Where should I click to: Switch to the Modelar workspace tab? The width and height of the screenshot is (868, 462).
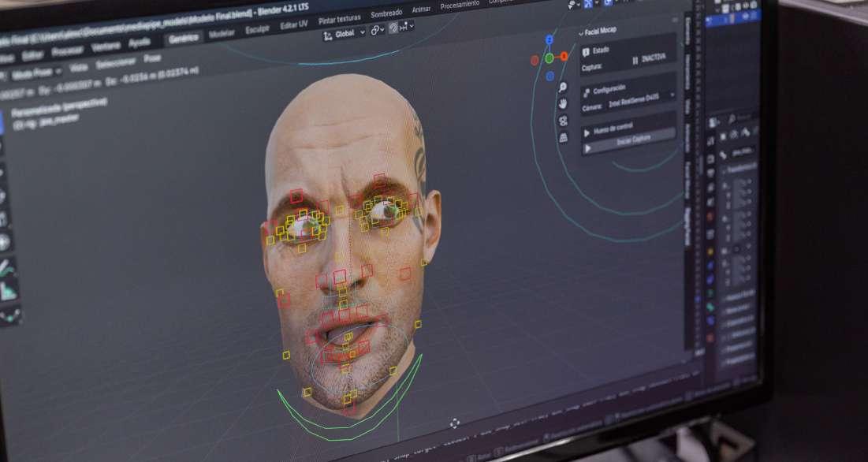click(x=222, y=33)
